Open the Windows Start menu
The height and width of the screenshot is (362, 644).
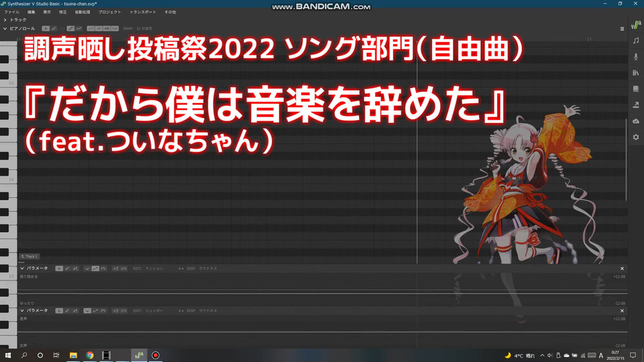tap(8, 355)
